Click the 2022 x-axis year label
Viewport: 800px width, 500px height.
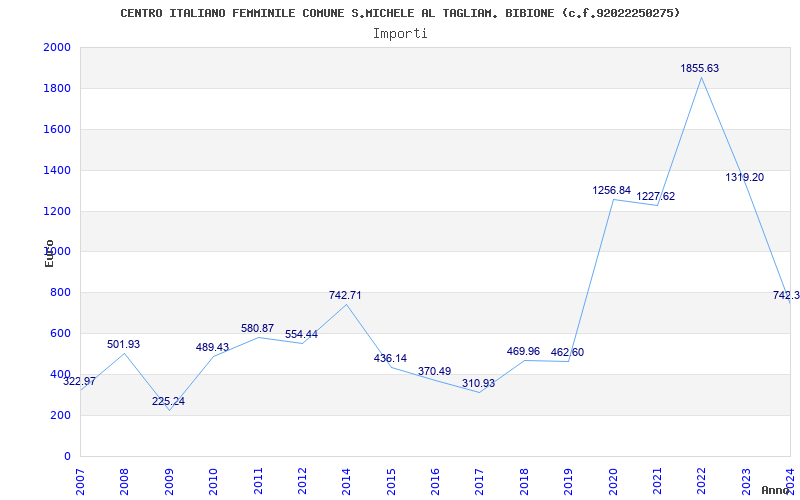point(701,479)
